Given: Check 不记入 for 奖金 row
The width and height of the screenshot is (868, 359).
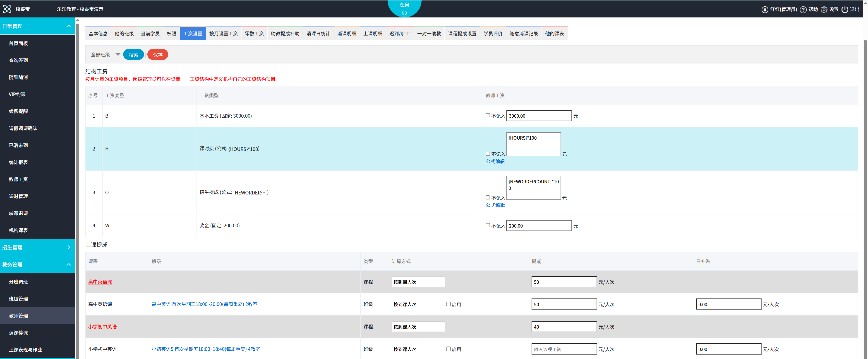Looking at the screenshot, I should (488, 225).
